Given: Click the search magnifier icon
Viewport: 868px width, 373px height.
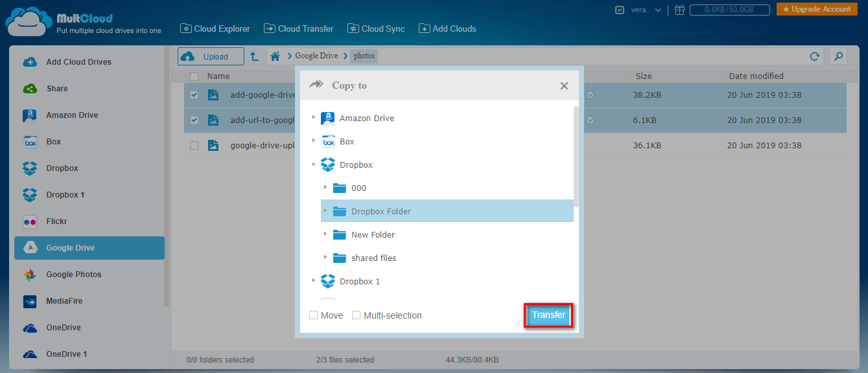Looking at the screenshot, I should [x=838, y=56].
